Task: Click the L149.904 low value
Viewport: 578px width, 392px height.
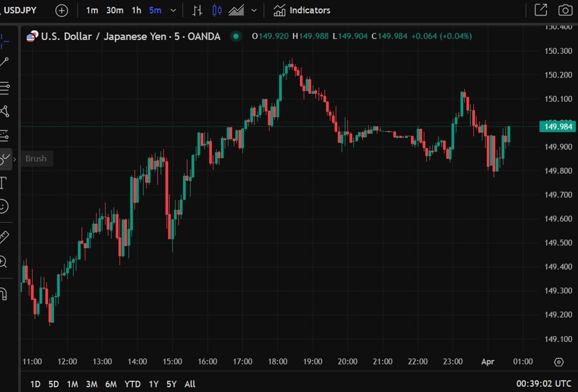Action: [x=350, y=36]
